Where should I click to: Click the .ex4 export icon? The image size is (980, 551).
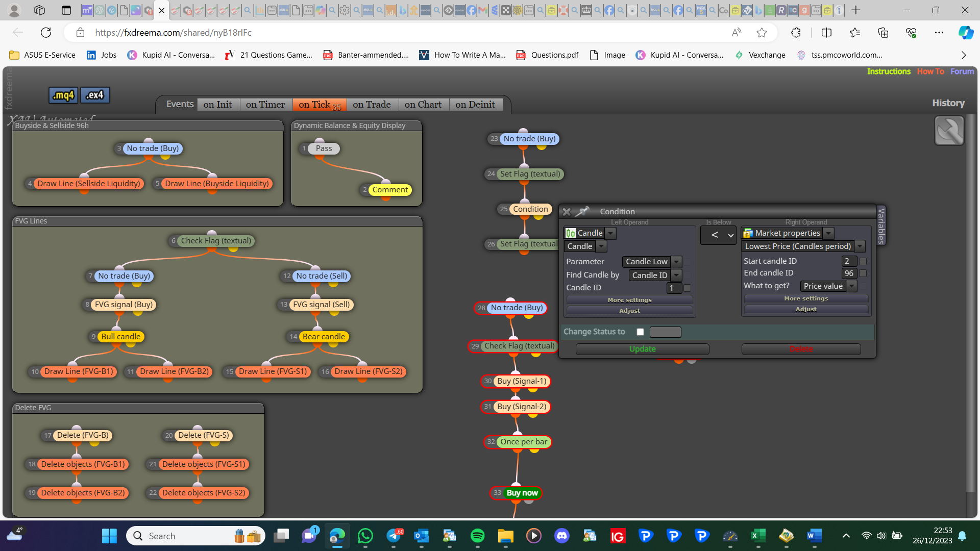coord(95,95)
